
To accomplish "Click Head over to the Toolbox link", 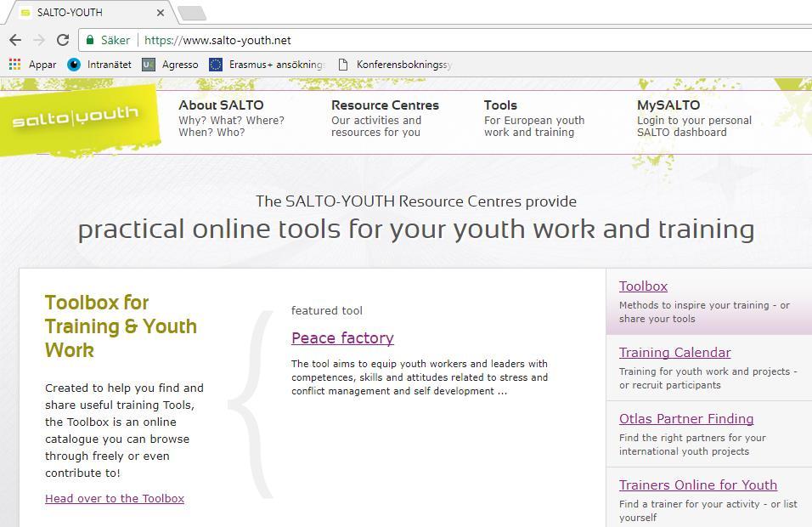I will (115, 498).
